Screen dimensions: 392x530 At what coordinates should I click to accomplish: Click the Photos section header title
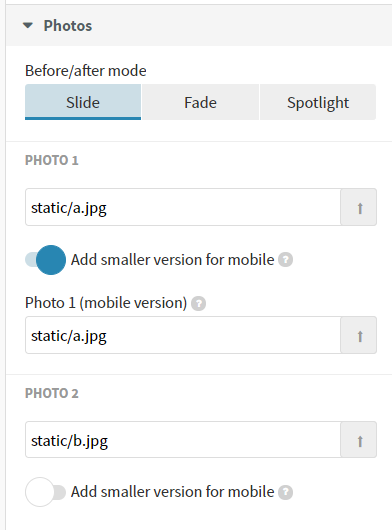click(68, 26)
